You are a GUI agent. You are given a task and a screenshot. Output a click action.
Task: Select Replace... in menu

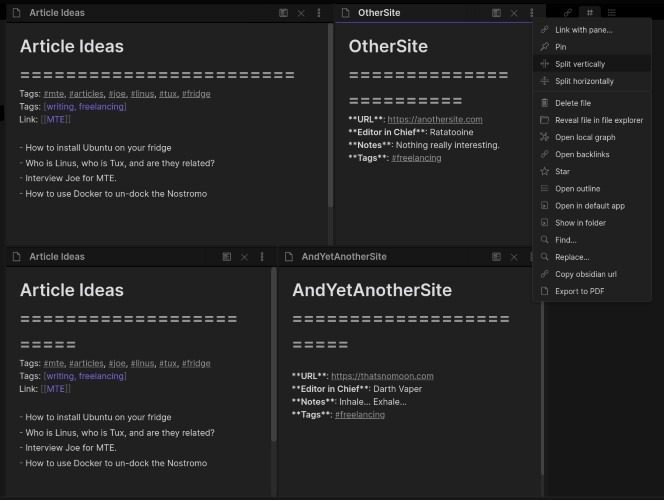(x=592, y=257)
